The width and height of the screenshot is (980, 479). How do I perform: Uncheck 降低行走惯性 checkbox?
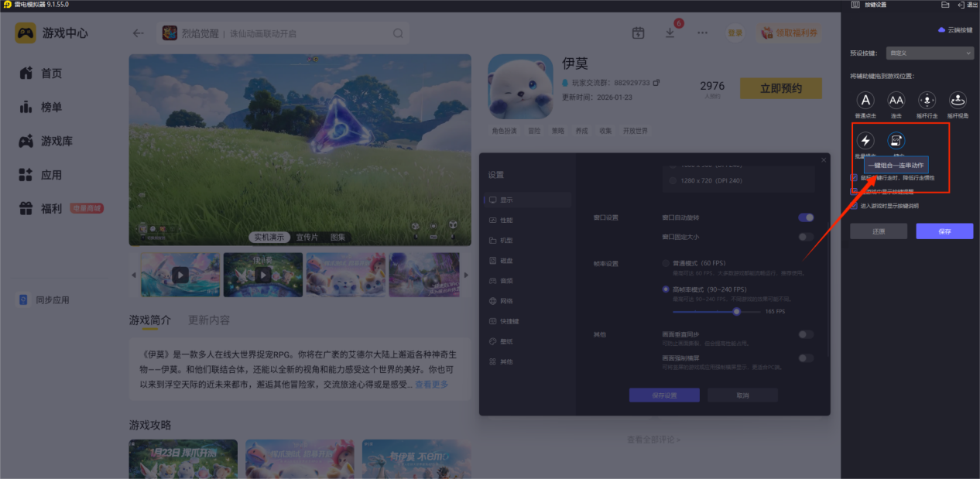pyautogui.click(x=854, y=177)
